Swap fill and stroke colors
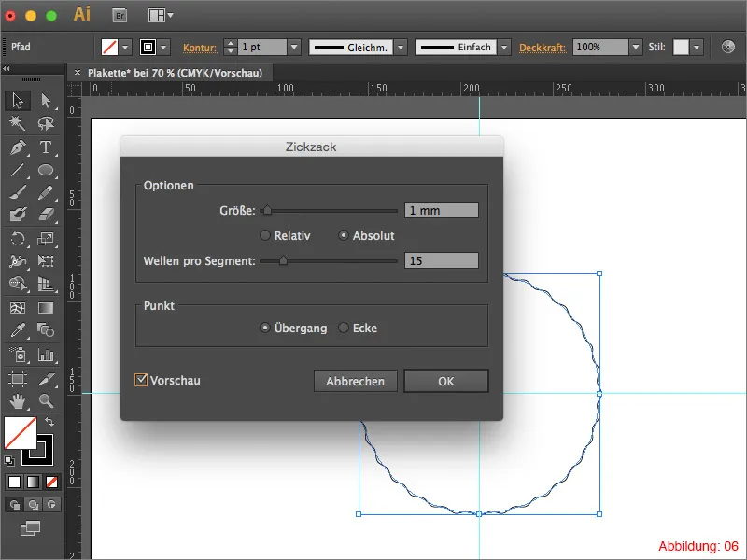Viewport: 747px width, 560px height. (49, 422)
